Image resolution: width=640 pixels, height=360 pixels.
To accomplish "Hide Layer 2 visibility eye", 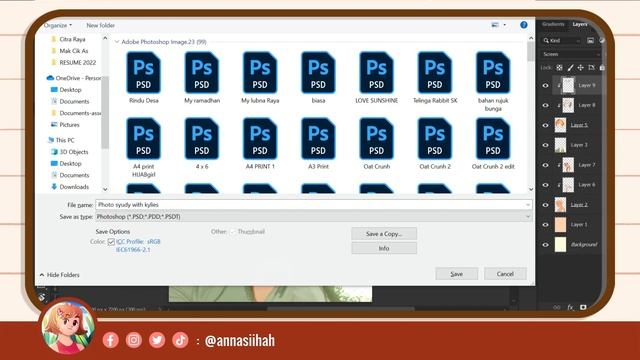I will 545,205.
